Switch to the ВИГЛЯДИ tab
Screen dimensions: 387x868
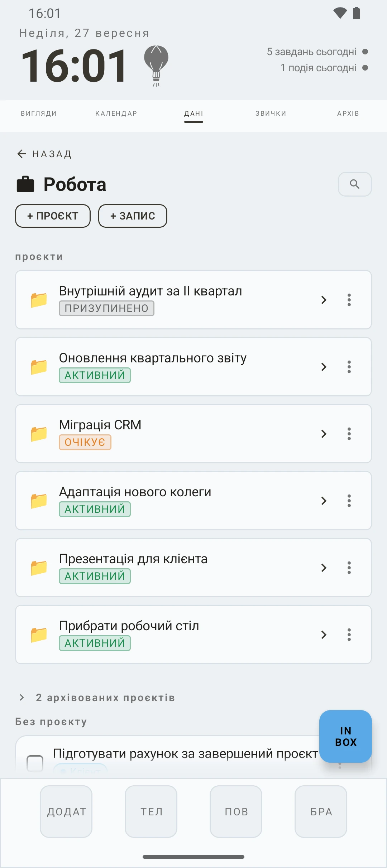click(39, 114)
